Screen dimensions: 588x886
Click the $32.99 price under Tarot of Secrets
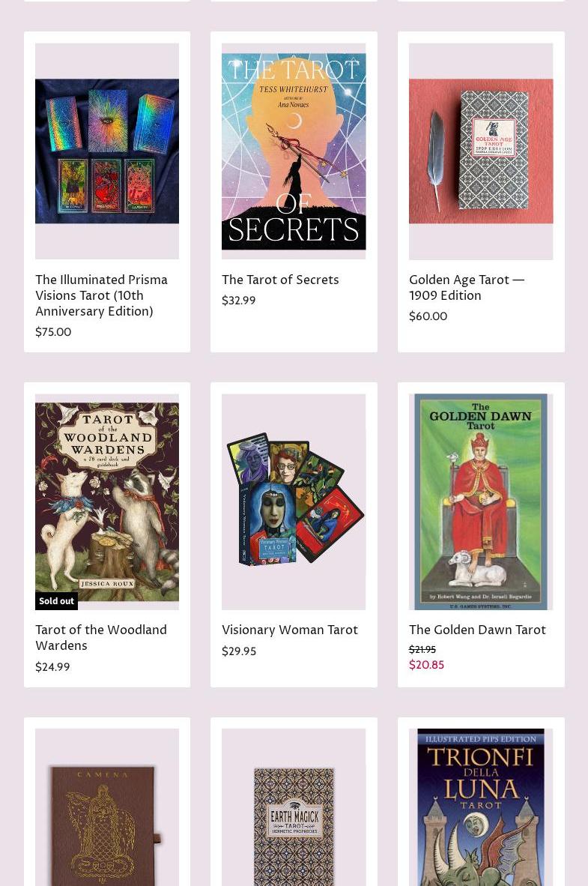coord(238,300)
